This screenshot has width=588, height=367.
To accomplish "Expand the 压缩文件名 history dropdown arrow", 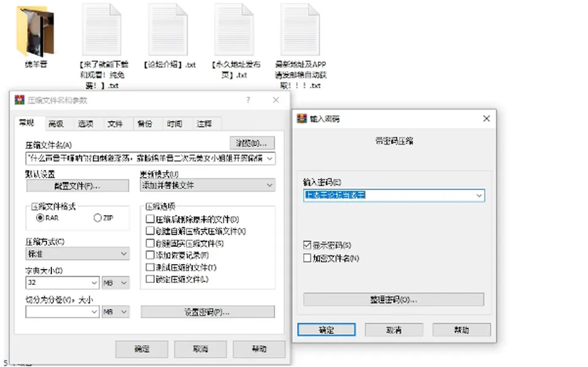I will 269,158.
